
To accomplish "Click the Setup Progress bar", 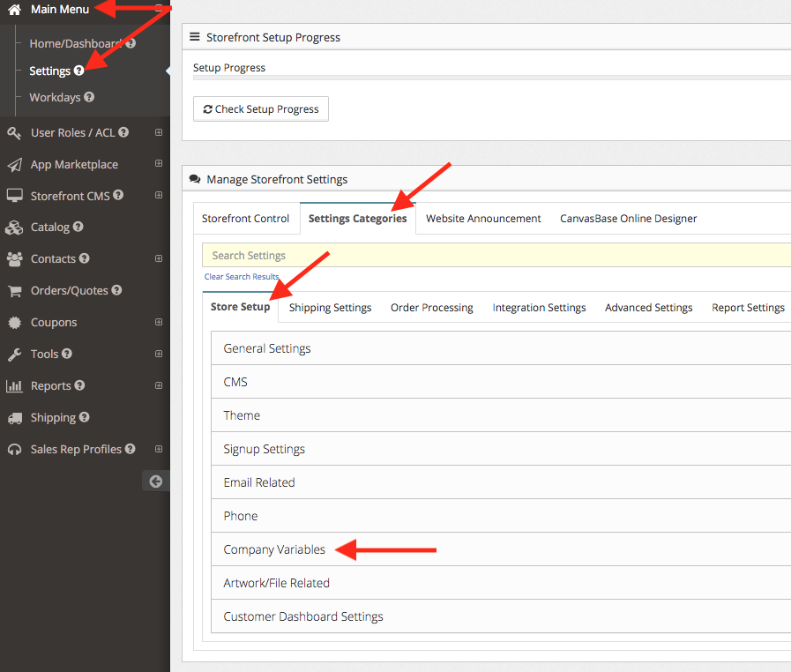I will click(492, 78).
